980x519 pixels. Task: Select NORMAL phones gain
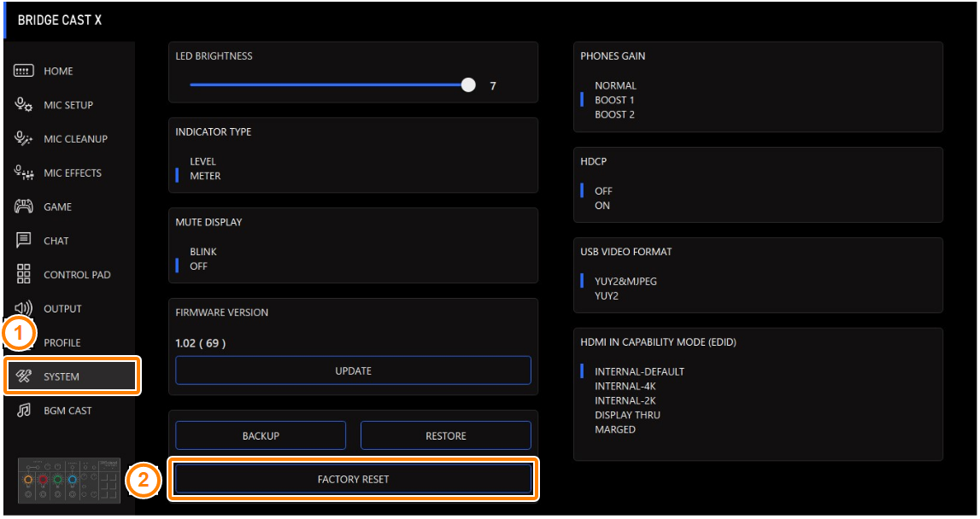[615, 85]
